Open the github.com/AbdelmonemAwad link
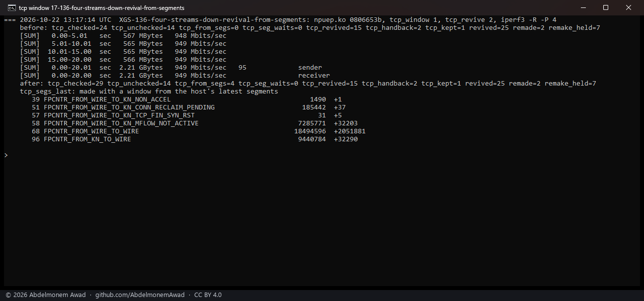This screenshot has height=301, width=644. (x=140, y=295)
